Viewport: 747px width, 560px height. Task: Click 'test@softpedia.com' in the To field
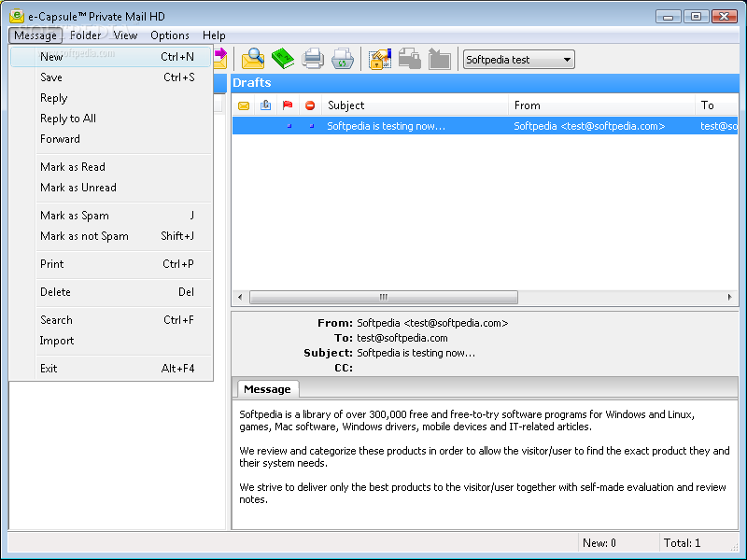pyautogui.click(x=402, y=338)
